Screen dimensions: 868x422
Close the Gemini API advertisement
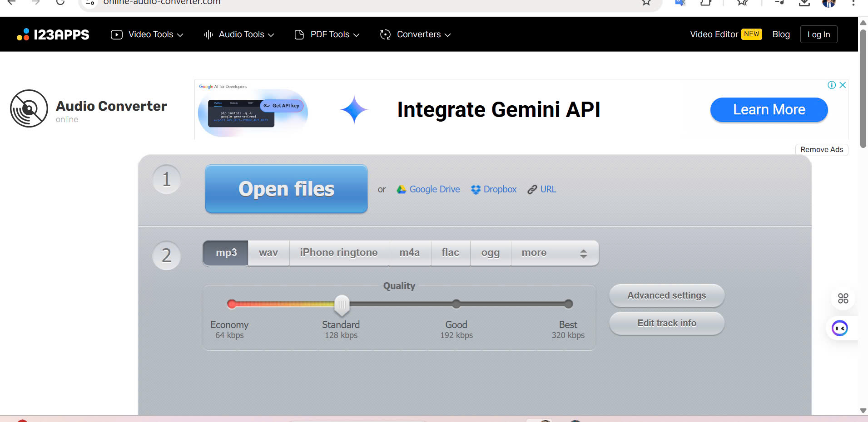[843, 85]
